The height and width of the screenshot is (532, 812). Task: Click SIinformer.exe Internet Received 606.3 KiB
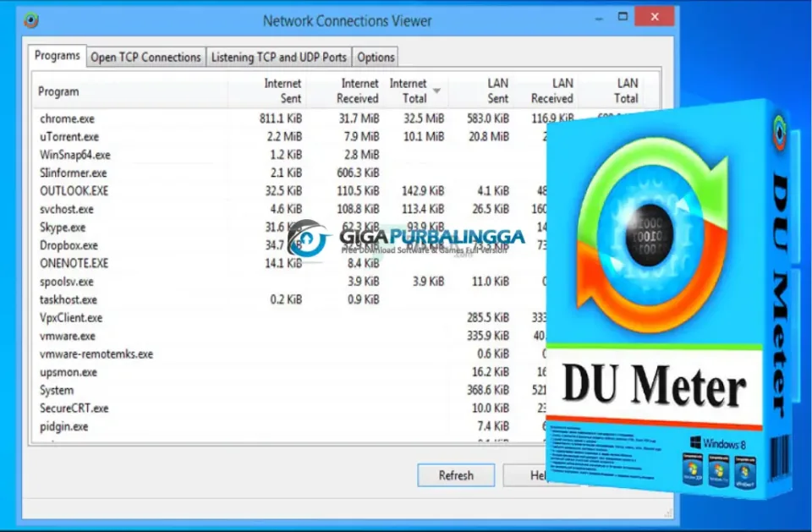[x=358, y=173]
